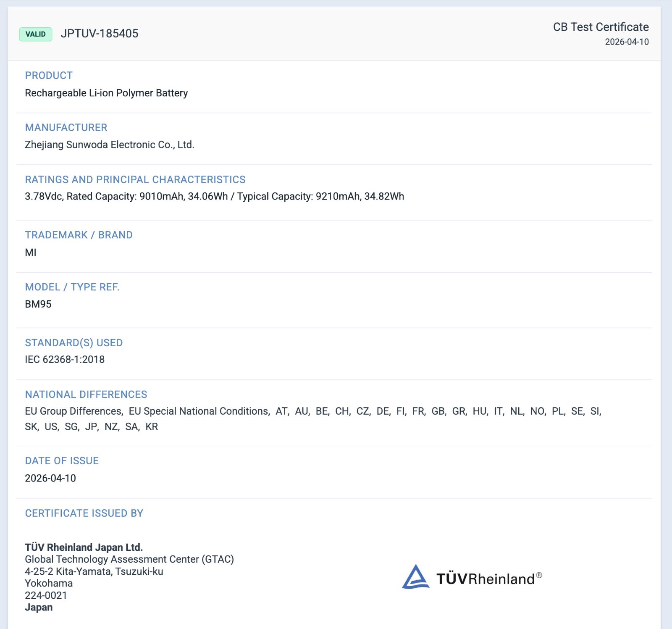Image resolution: width=672 pixels, height=629 pixels.
Task: Select the issue date value 2026-04-10
Action: coord(50,478)
